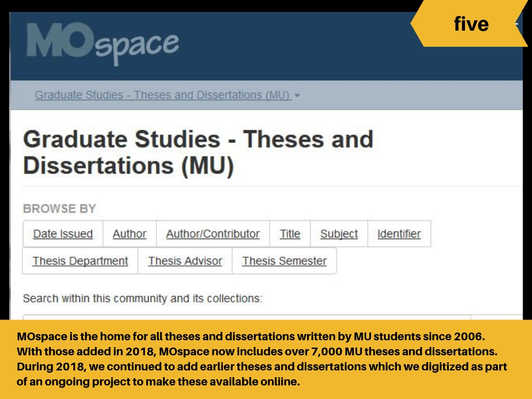Click the BROWSE BY section label
This screenshot has height=399, width=532.
click(59, 209)
